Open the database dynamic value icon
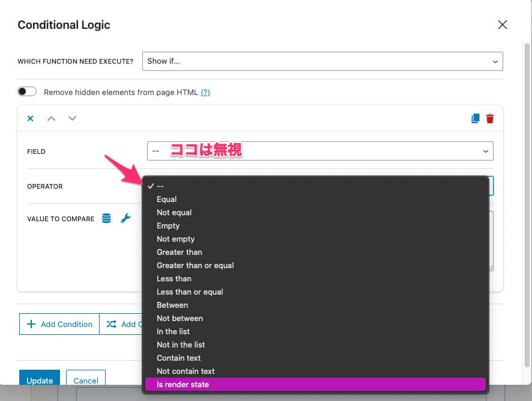Viewport: 532px width, 401px height. (x=106, y=219)
